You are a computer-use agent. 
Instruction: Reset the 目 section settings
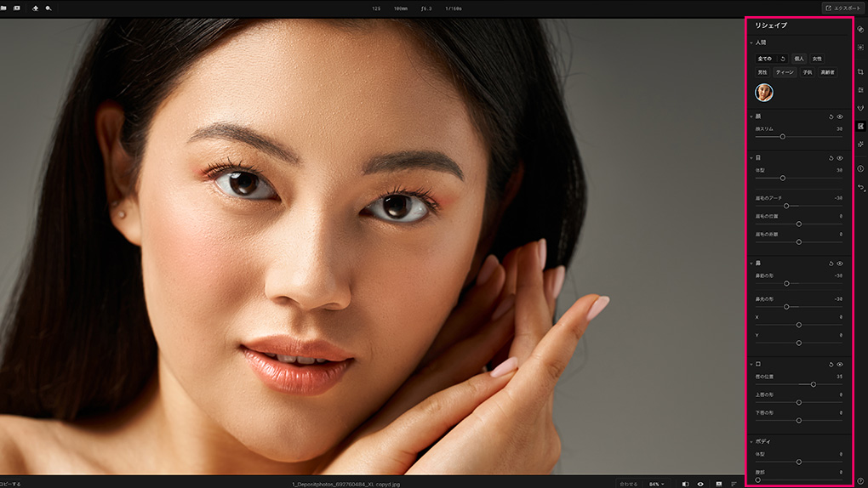(x=831, y=158)
